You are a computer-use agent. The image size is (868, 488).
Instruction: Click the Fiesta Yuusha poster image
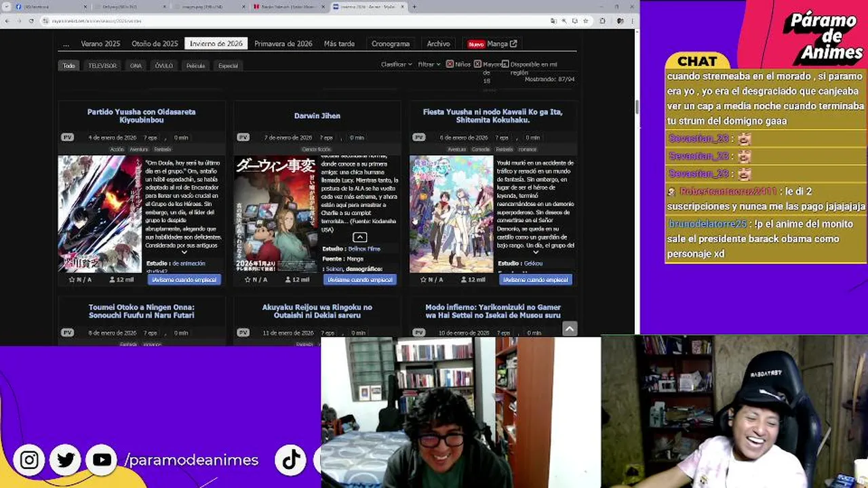tap(451, 214)
